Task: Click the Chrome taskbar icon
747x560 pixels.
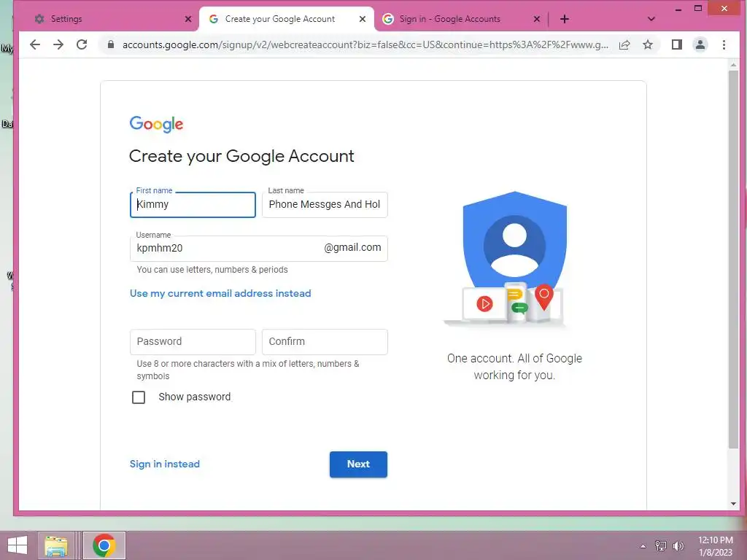Action: click(x=104, y=545)
